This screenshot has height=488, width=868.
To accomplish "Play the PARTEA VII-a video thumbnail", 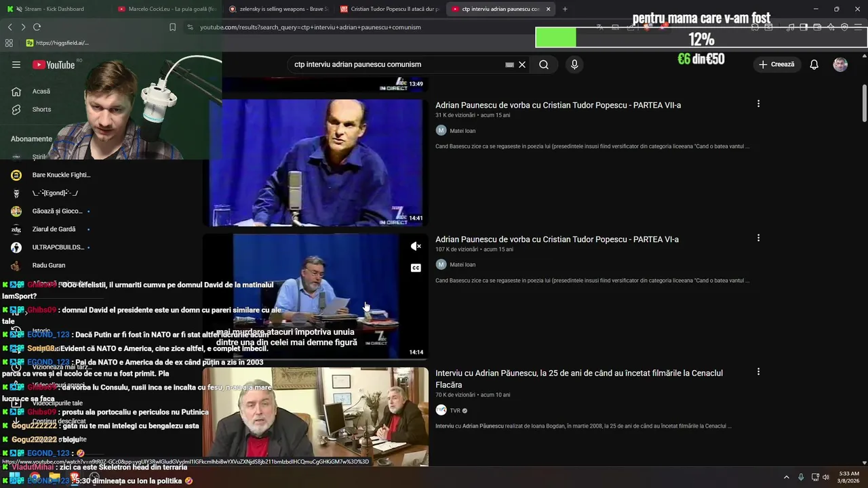I will [x=315, y=163].
